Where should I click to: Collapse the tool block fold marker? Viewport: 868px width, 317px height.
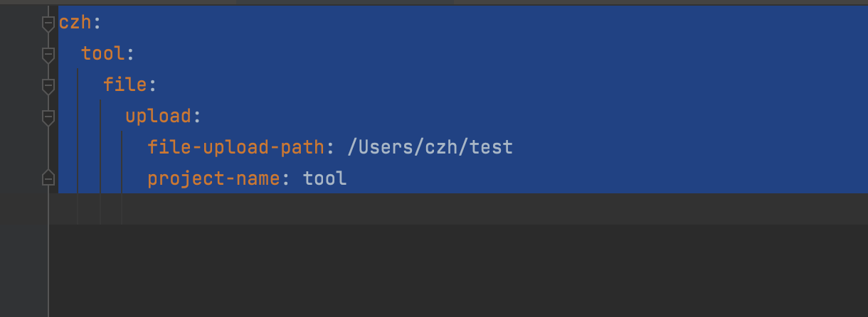pos(48,55)
